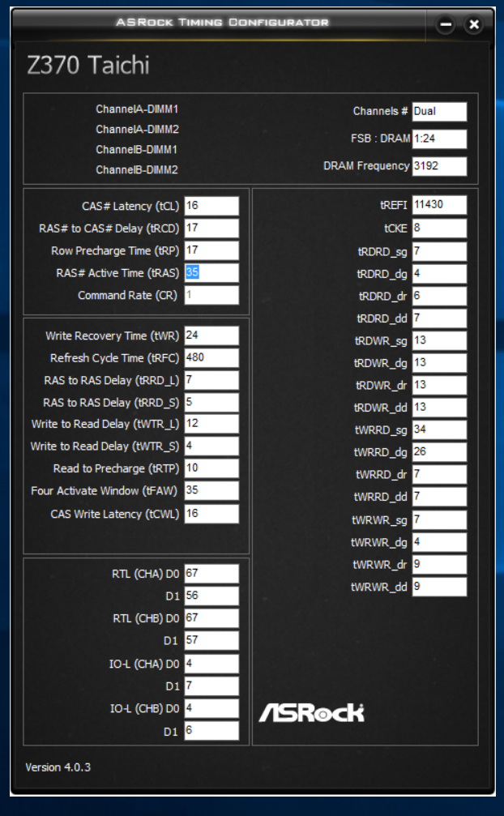Image resolution: width=504 pixels, height=816 pixels.
Task: Click the Four Activate Window (tFAW) field
Action: (211, 491)
